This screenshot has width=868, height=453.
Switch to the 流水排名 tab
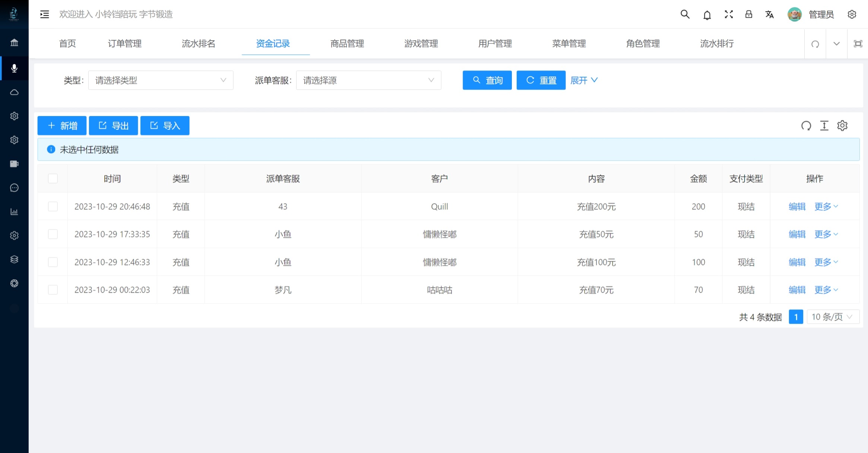tap(199, 44)
